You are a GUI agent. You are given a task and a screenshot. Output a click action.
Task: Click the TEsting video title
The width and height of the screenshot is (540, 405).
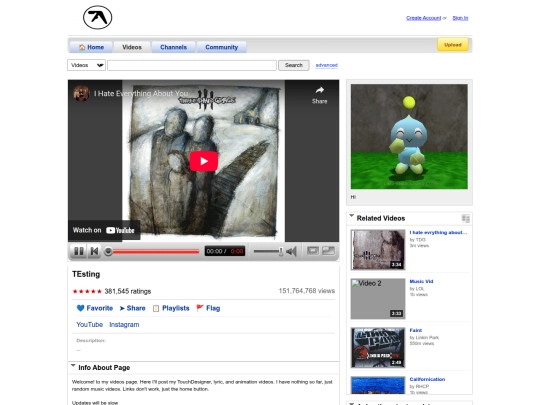(86, 274)
